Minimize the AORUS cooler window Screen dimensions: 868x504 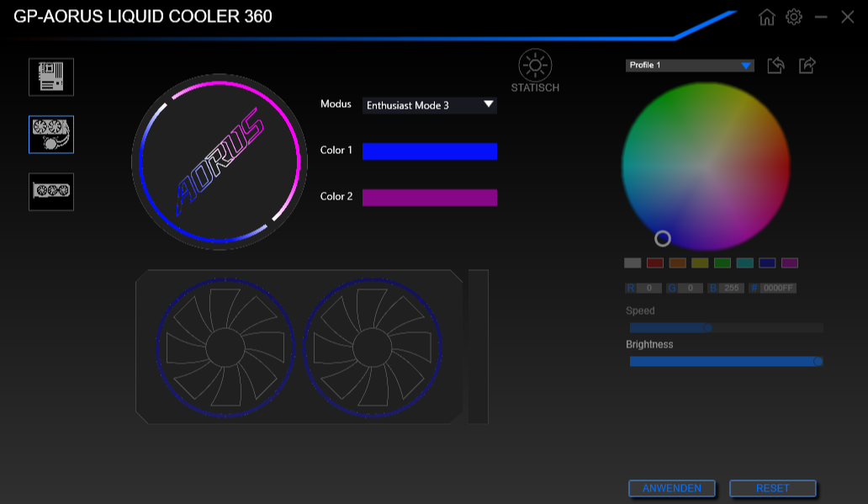[x=821, y=17]
